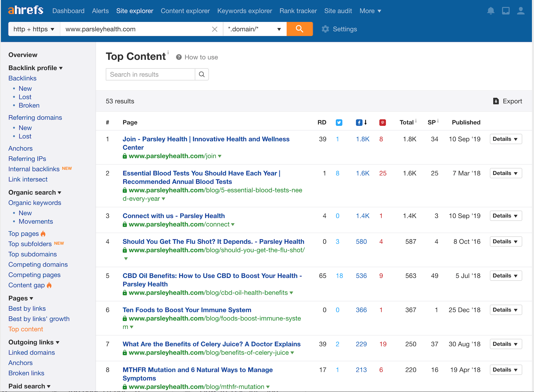Sort by the Facebook column icon
534x392 pixels.
point(359,122)
